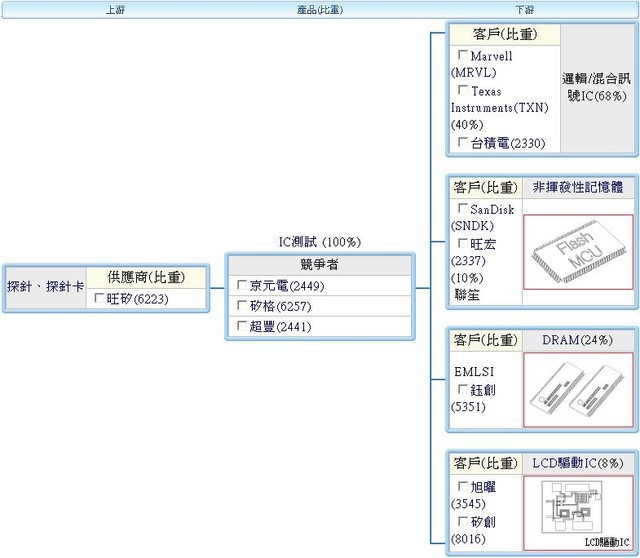
Task: Select the 矽創 (8016) checkbox
Action: 463,521
